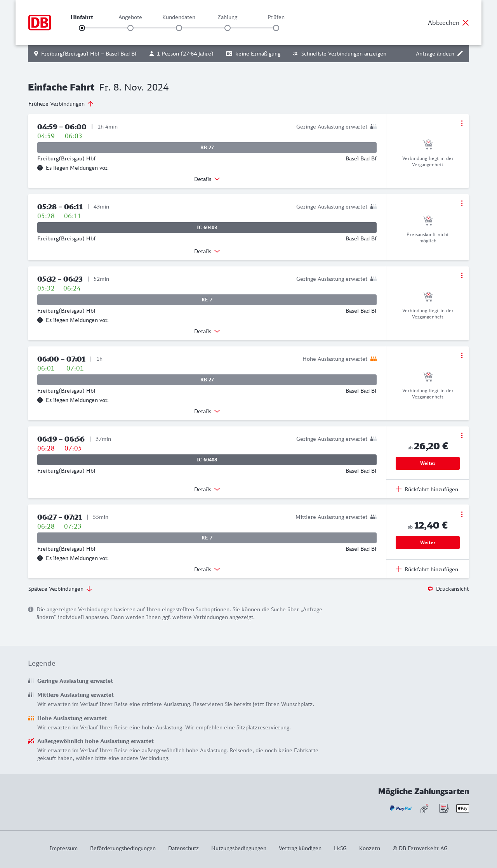497x868 pixels.
Task: Open three-dot menu for IC 60408 connection
Action: click(x=462, y=435)
